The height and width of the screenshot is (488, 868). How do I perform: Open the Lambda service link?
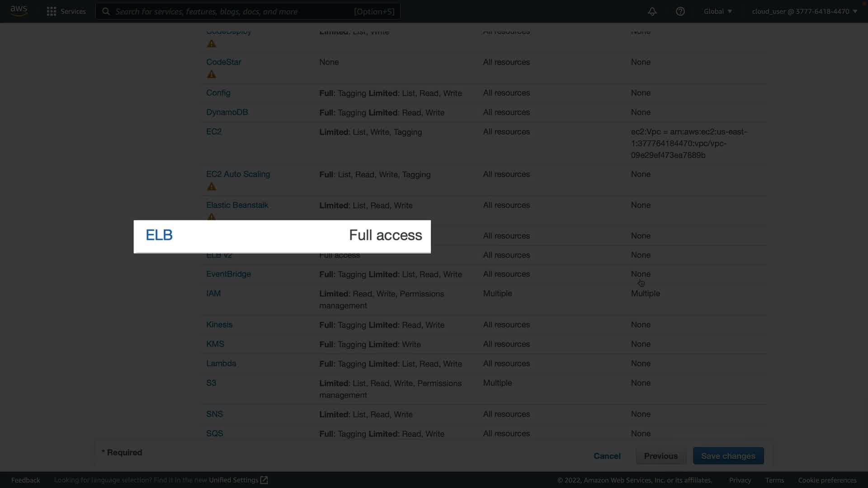click(x=221, y=363)
